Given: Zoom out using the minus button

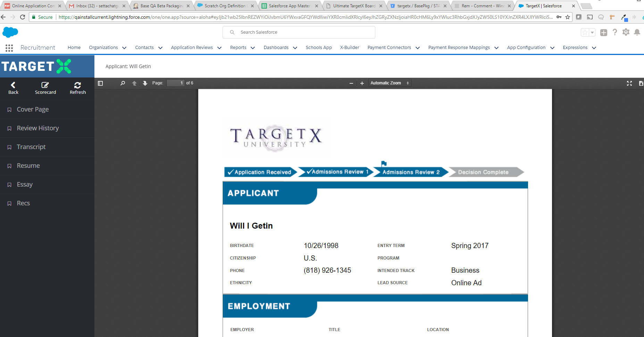Looking at the screenshot, I should click(351, 83).
